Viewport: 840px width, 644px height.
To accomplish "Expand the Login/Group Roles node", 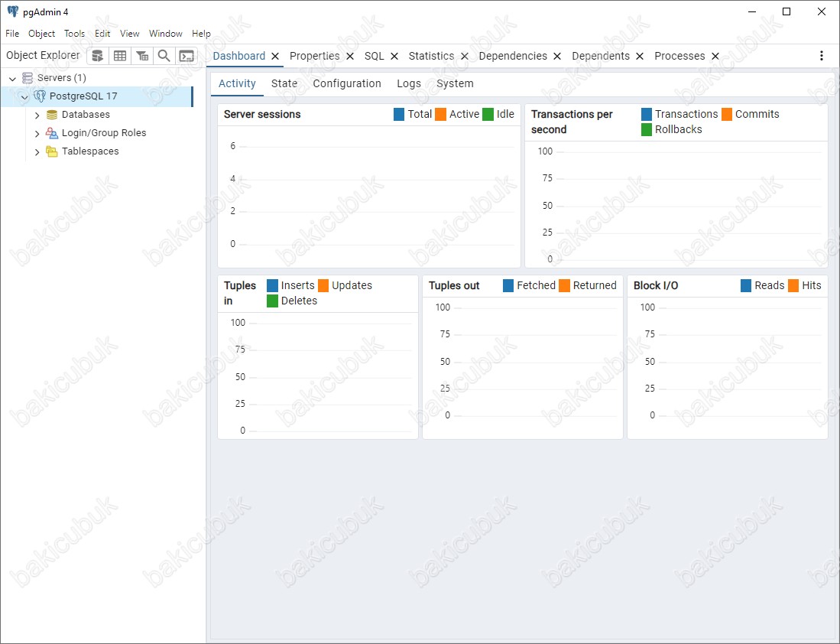I will pyautogui.click(x=37, y=134).
